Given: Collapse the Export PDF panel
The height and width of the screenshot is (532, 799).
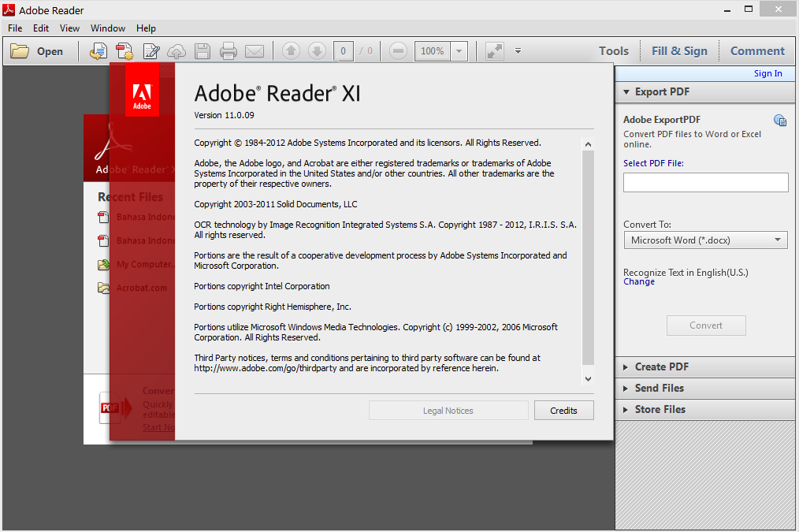Looking at the screenshot, I should point(626,92).
